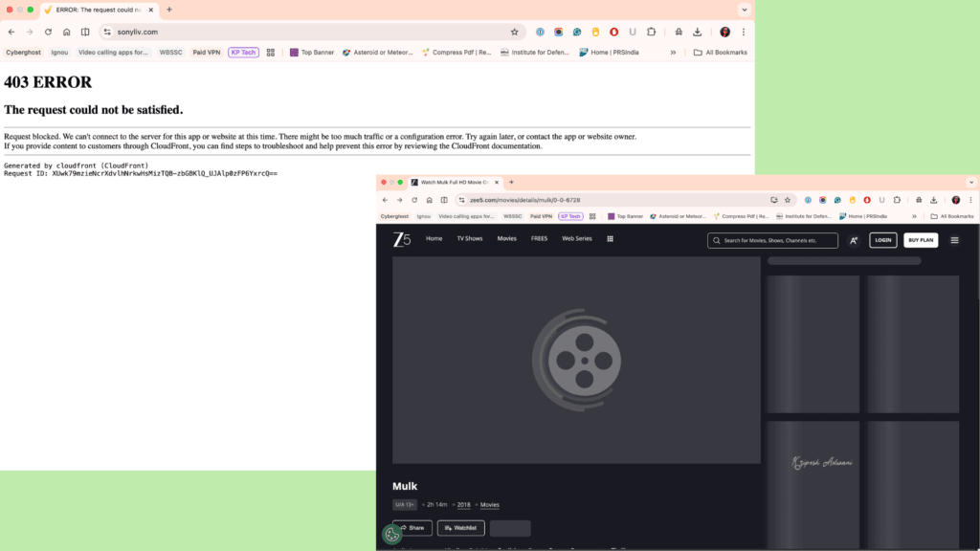Open ZEE5 TV Shows menu item
The width and height of the screenshot is (980, 551).
pyautogui.click(x=469, y=238)
